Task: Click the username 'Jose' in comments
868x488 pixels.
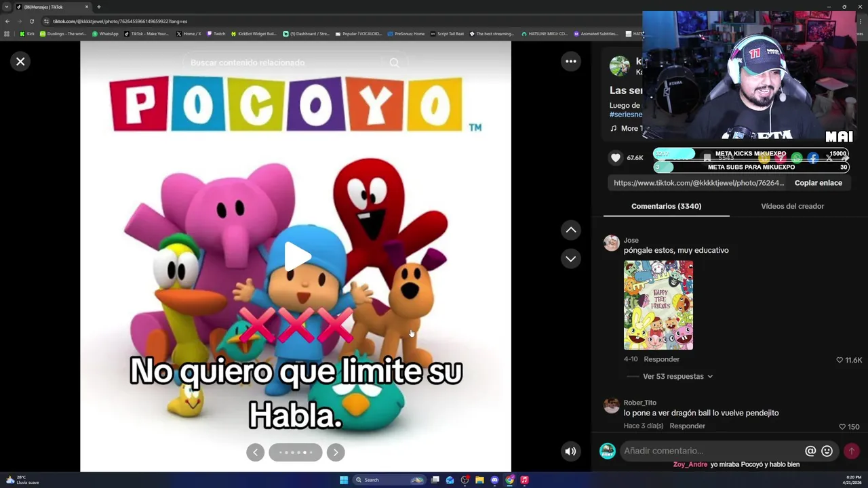Action: 631,240
